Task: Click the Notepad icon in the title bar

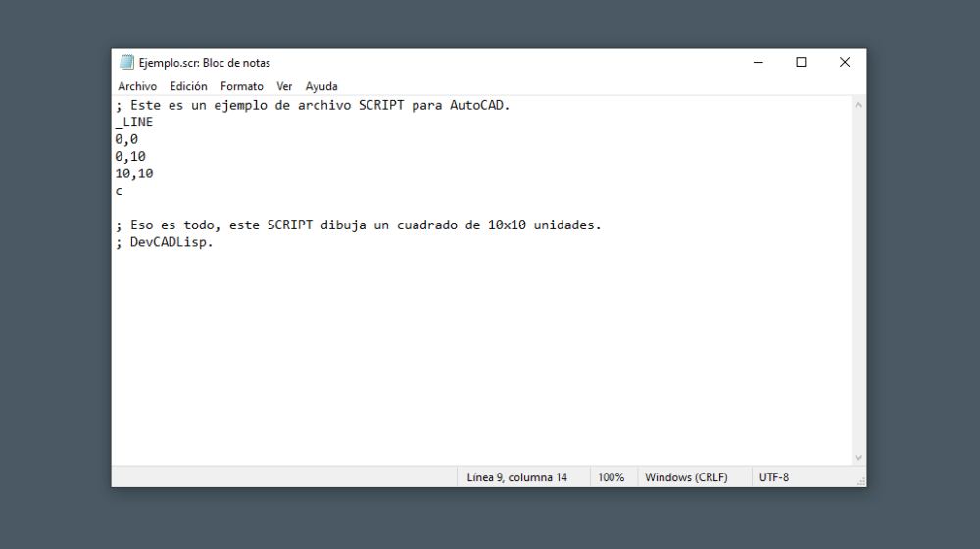Action: (126, 62)
